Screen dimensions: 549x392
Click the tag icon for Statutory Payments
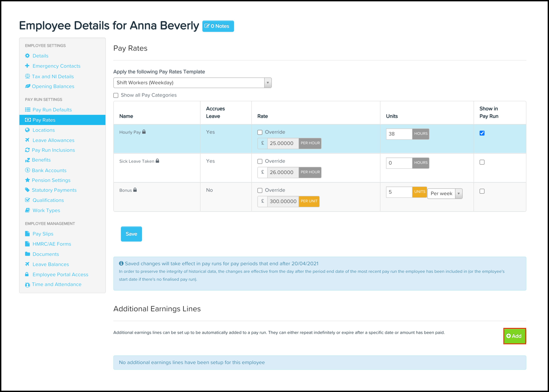click(x=27, y=190)
